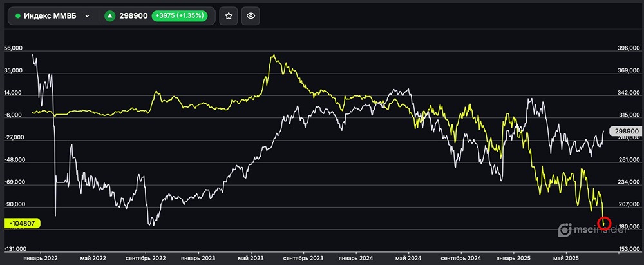
Task: Click the 35,000 left axis label
Action: click(13, 71)
